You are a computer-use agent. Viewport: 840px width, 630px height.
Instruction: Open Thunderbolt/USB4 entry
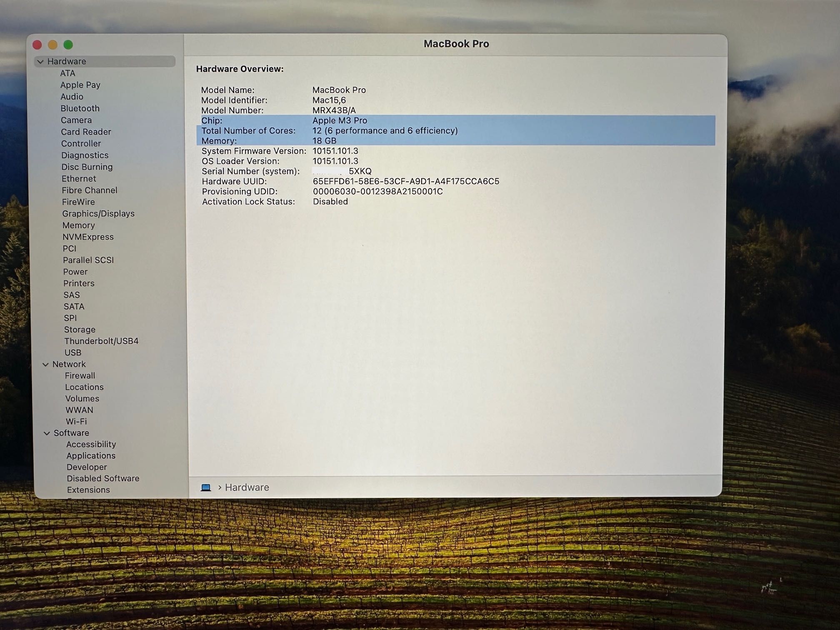pos(101,341)
